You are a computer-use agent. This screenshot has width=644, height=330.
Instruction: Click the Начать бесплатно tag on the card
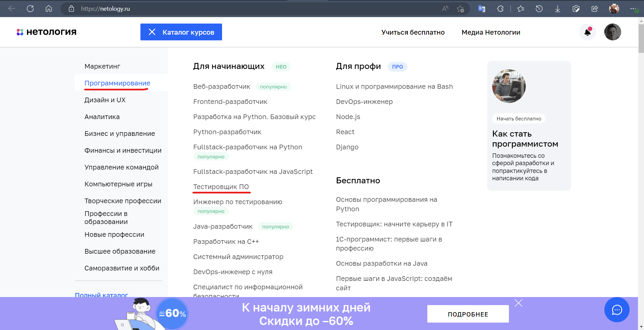pos(519,118)
